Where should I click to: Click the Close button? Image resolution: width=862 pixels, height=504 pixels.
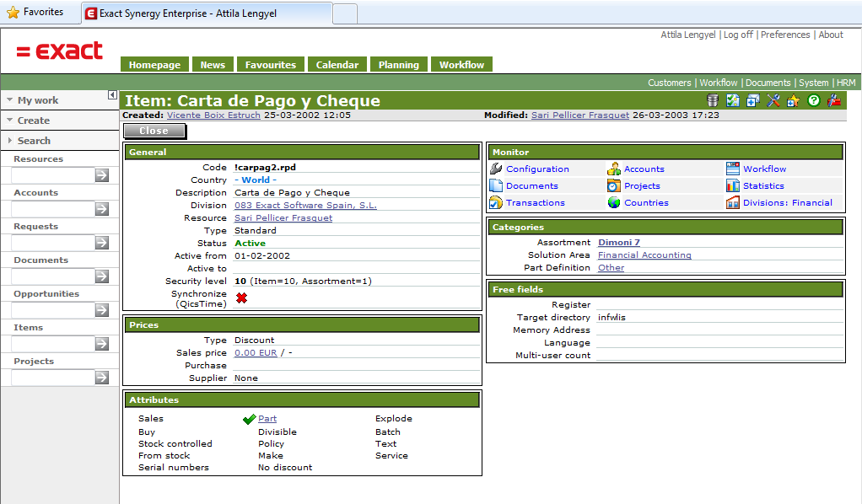(154, 131)
